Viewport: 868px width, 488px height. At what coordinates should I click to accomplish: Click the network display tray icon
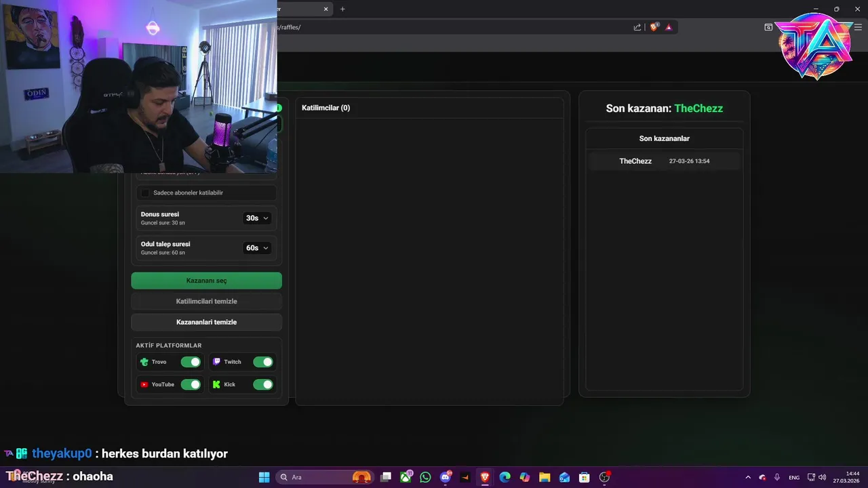[811, 477]
